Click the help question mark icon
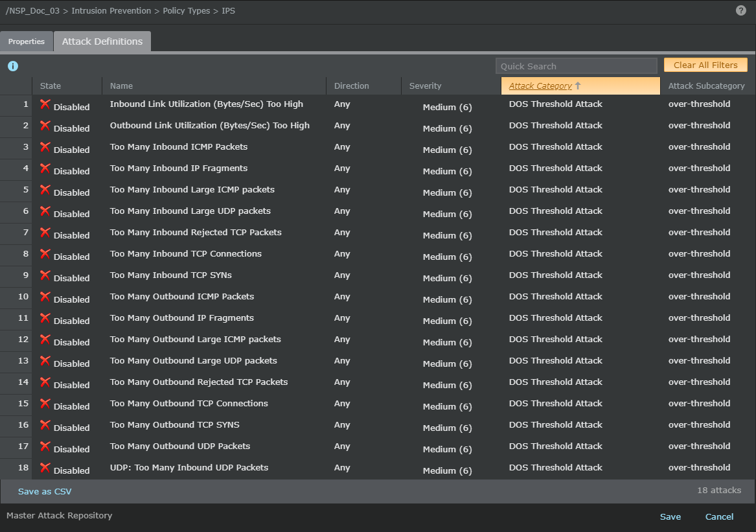This screenshot has height=532, width=756. tap(741, 10)
